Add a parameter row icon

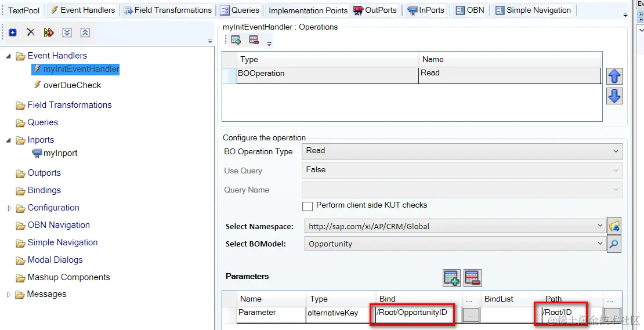pos(451,278)
